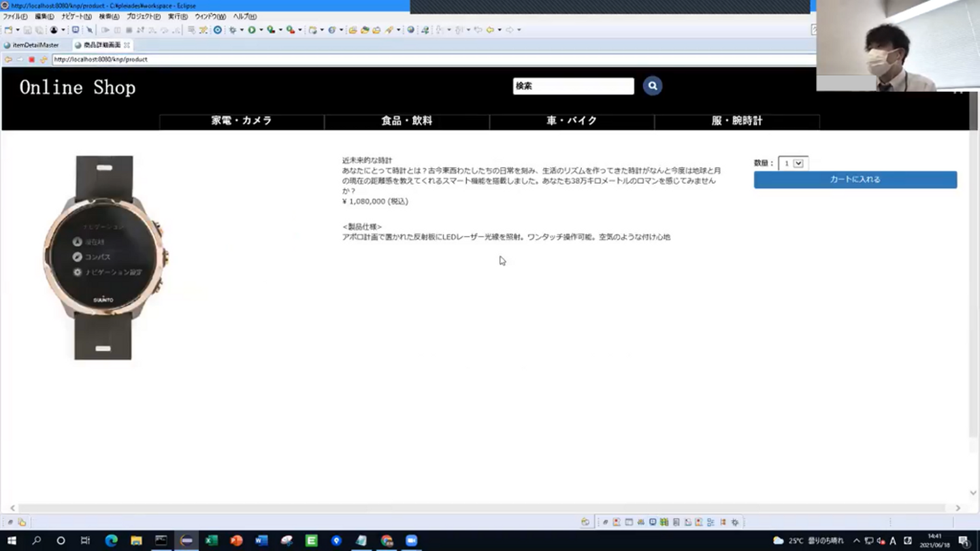Open the プロジェクト menu

click(144, 16)
